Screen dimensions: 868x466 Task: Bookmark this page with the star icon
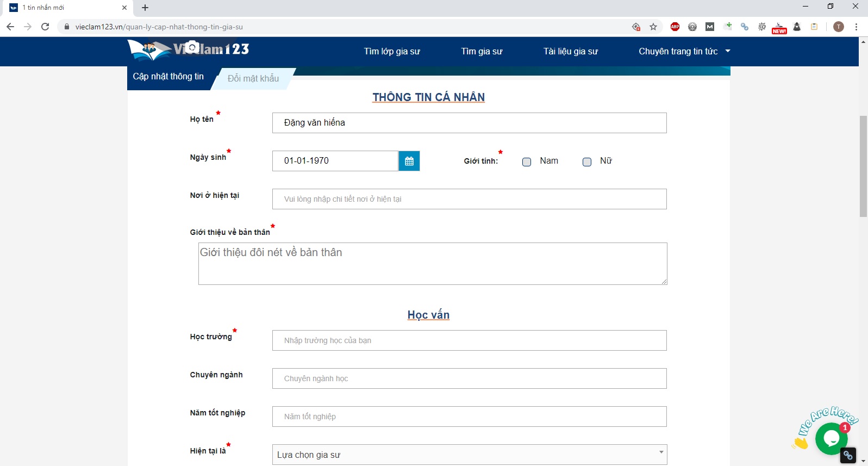653,27
